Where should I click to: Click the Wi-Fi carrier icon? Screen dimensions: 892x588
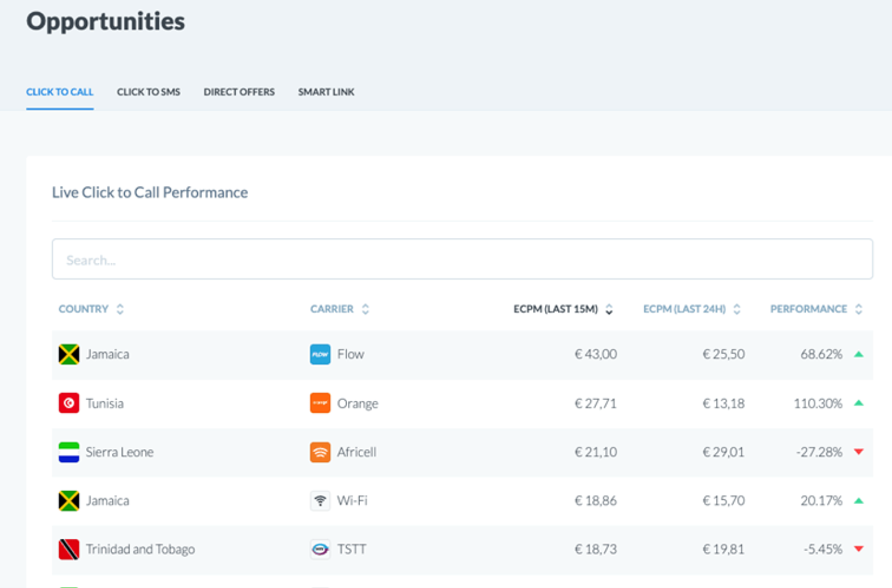tap(320, 501)
